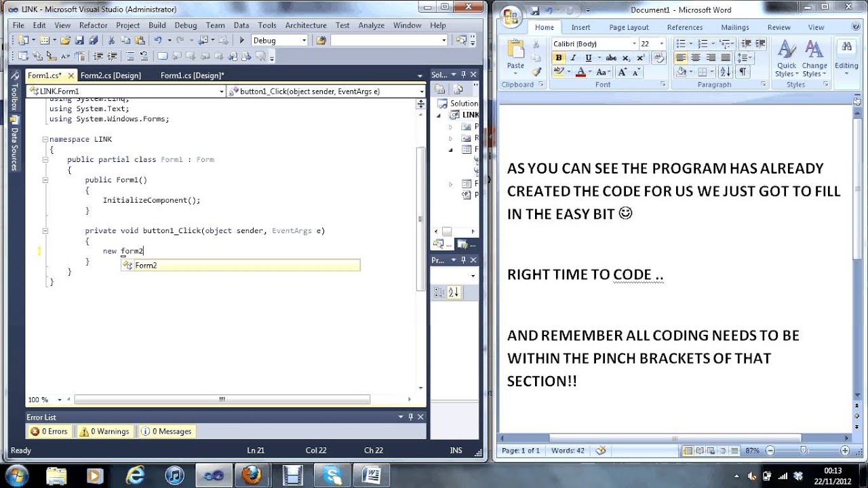Open the Debug configuration dropdown

click(302, 41)
